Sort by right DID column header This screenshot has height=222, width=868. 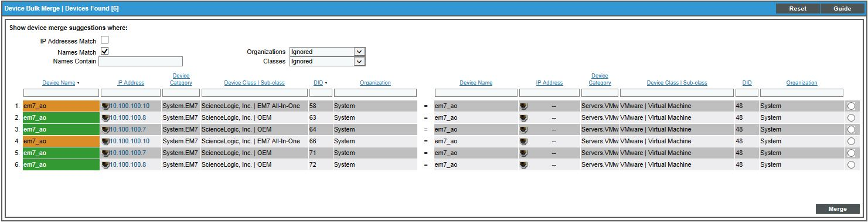(747, 83)
